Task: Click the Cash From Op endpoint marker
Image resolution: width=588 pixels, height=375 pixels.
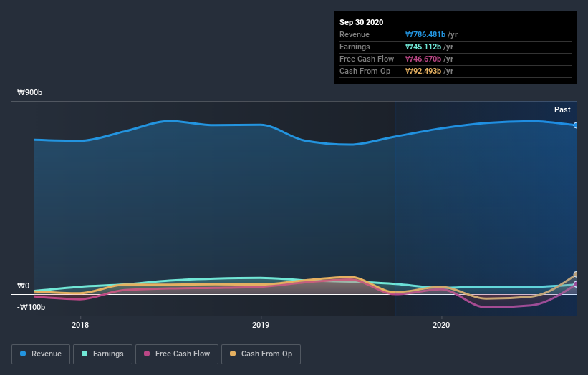Action: click(x=575, y=274)
